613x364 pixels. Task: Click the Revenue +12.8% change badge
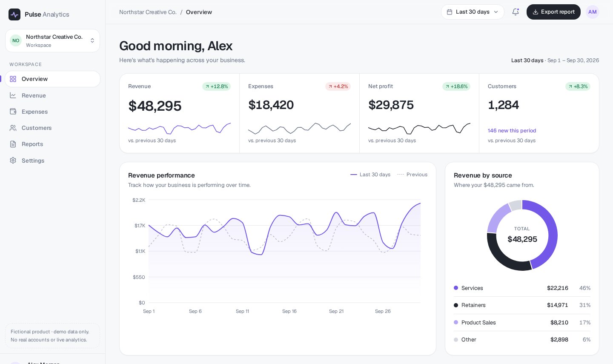point(217,86)
